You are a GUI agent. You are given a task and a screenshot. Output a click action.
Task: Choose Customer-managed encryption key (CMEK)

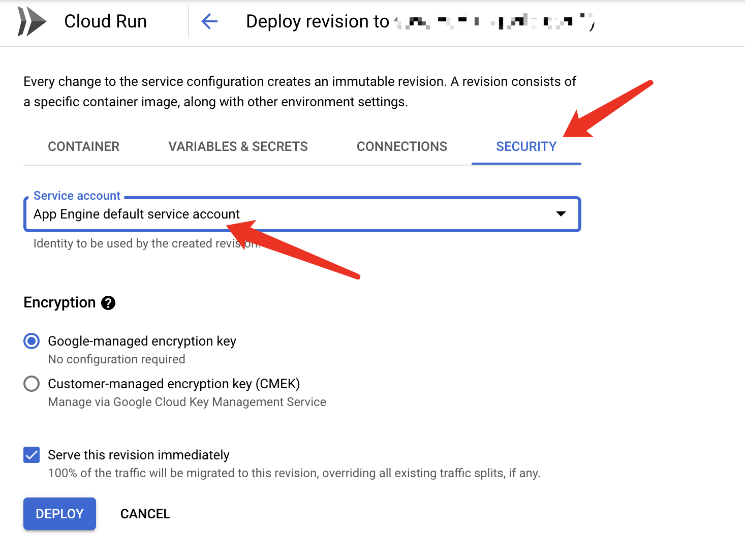(32, 384)
